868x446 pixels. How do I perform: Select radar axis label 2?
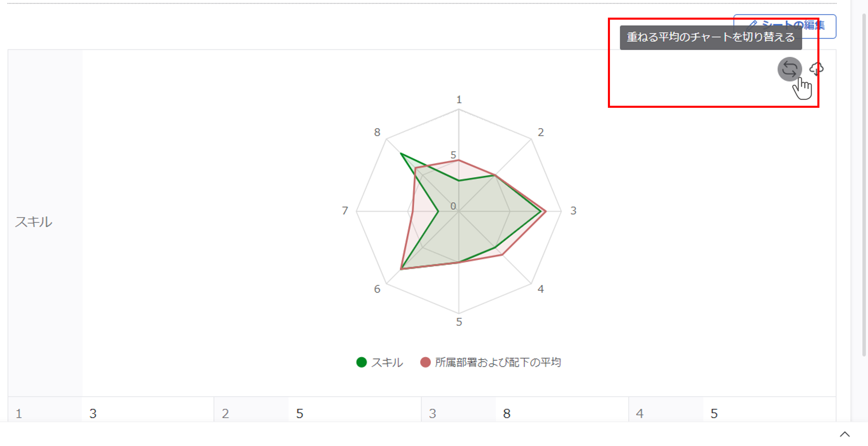[540, 132]
